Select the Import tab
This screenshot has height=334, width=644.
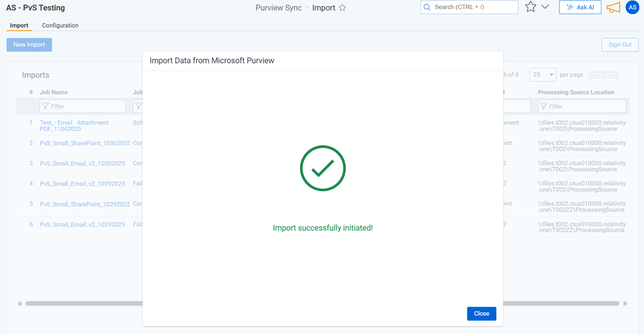[19, 25]
